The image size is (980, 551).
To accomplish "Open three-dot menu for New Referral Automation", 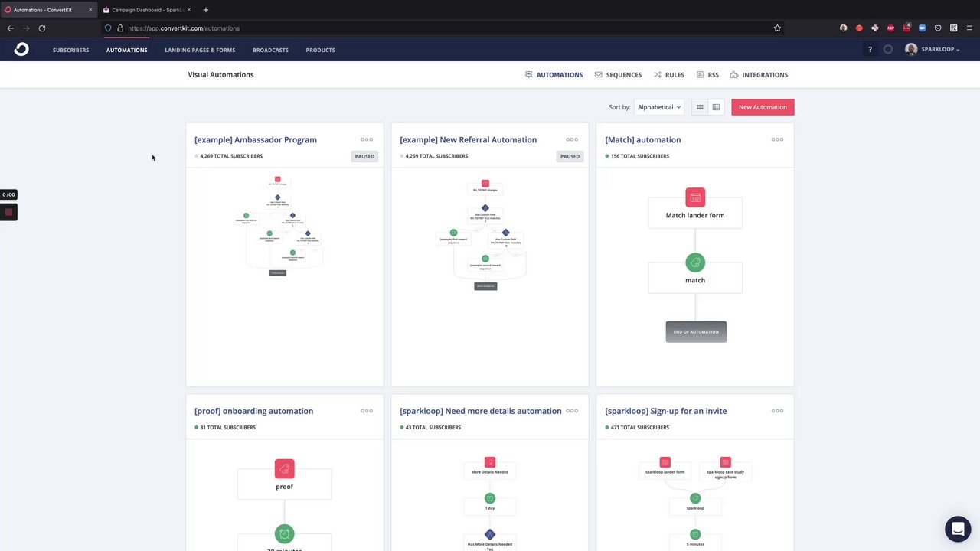I will [572, 139].
